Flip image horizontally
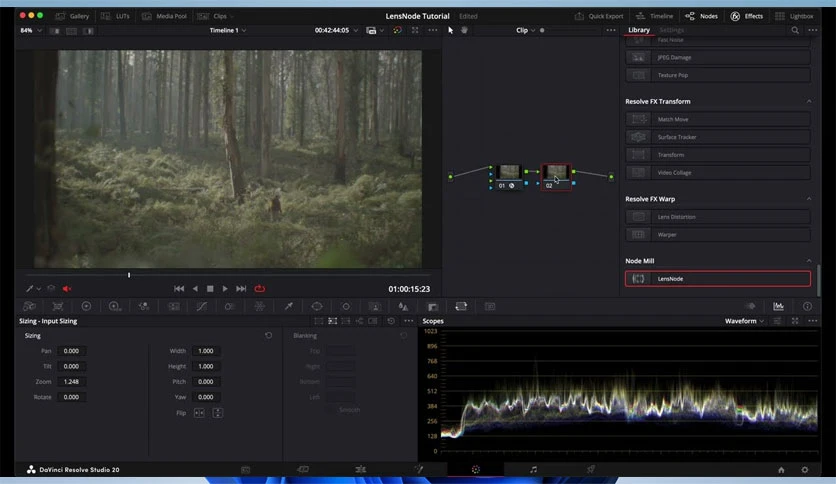Image resolution: width=836 pixels, height=484 pixels. point(199,413)
